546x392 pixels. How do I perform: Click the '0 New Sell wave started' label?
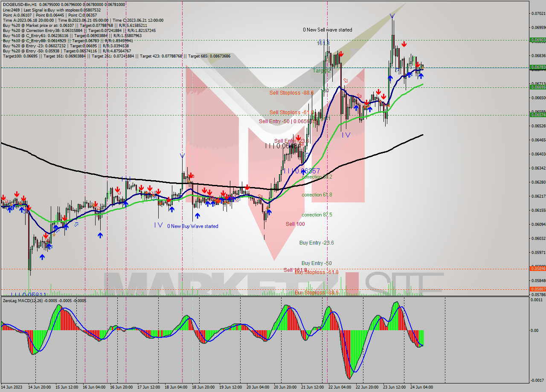coord(328,30)
